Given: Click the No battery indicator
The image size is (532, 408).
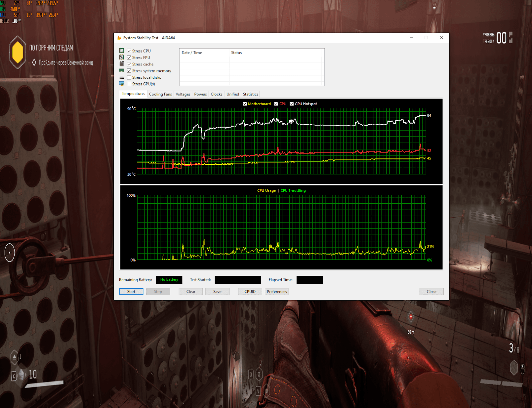Looking at the screenshot, I should click(x=169, y=280).
